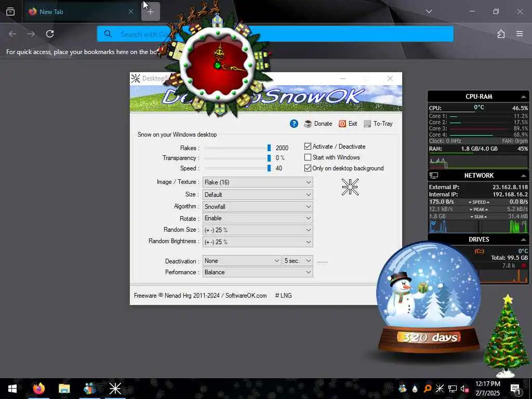532x399 pixels.
Task: Click the orange magnifier tray icon
Action: coord(428,389)
